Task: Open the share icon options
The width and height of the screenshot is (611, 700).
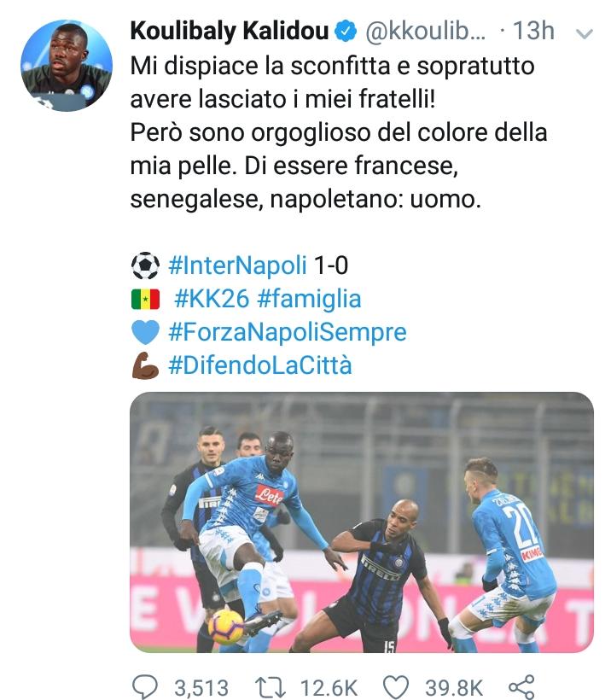Action: pos(521,687)
